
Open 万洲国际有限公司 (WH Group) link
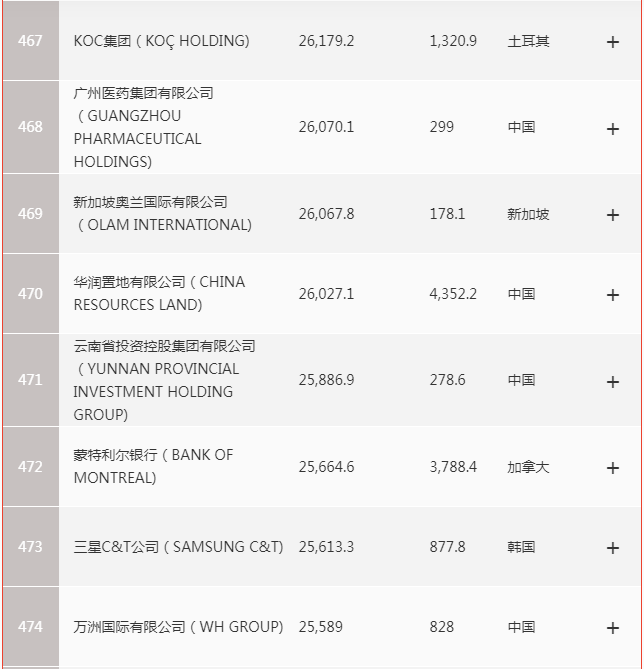pos(178,627)
